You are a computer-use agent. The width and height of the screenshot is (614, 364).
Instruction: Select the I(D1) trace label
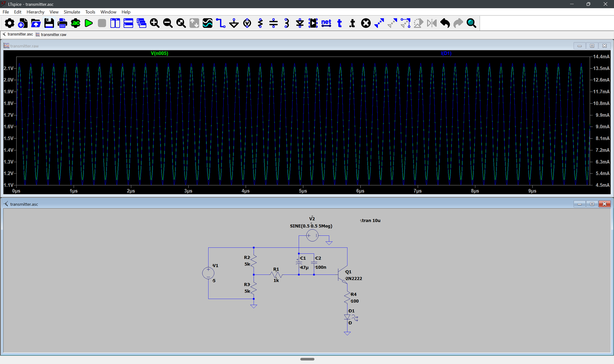(x=446, y=53)
